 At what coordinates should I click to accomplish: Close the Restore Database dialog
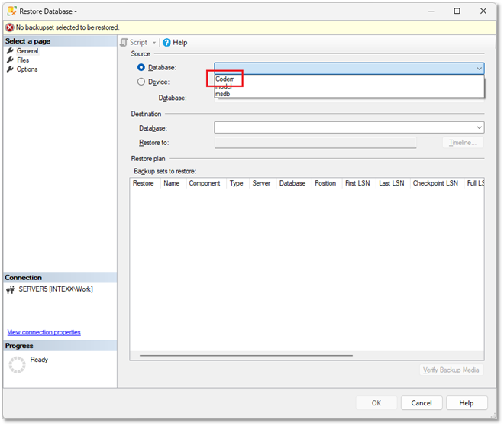[x=483, y=11]
